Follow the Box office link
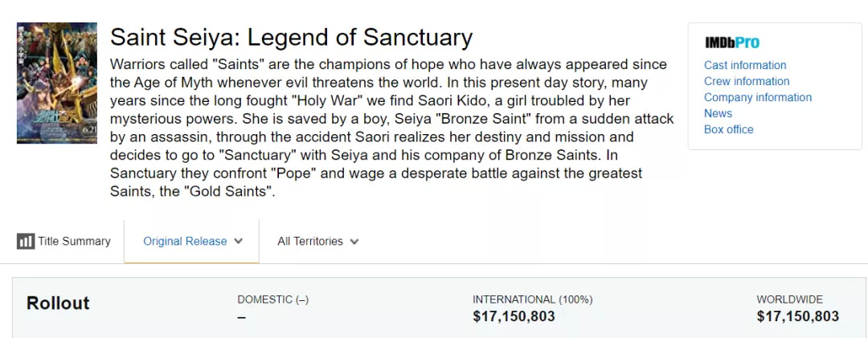Image resolution: width=868 pixels, height=338 pixels. (x=728, y=129)
